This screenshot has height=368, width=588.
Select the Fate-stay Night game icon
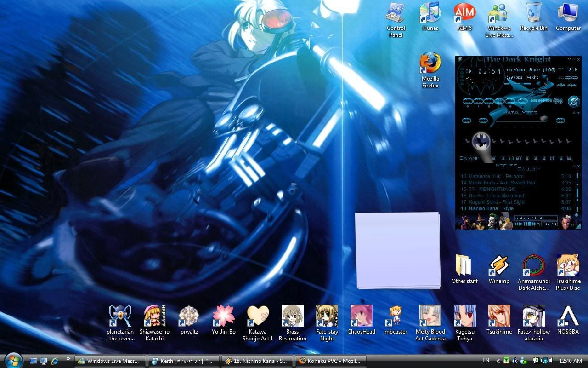327,316
